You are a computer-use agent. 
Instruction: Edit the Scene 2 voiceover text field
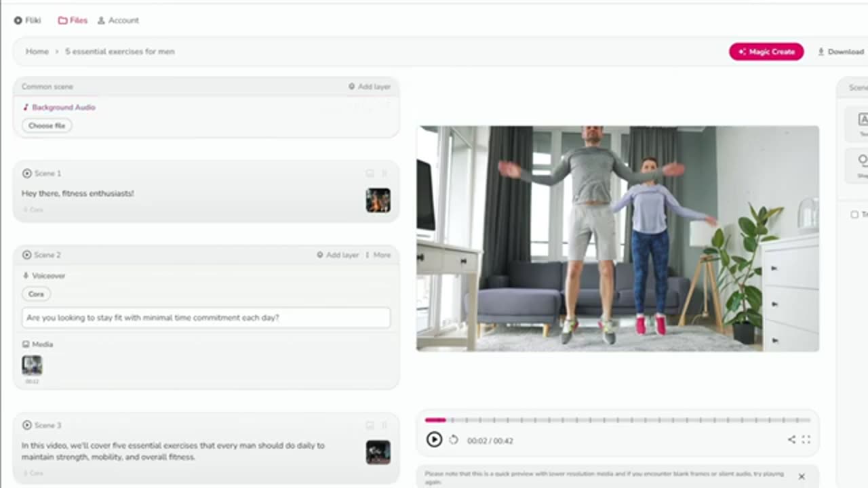206,317
